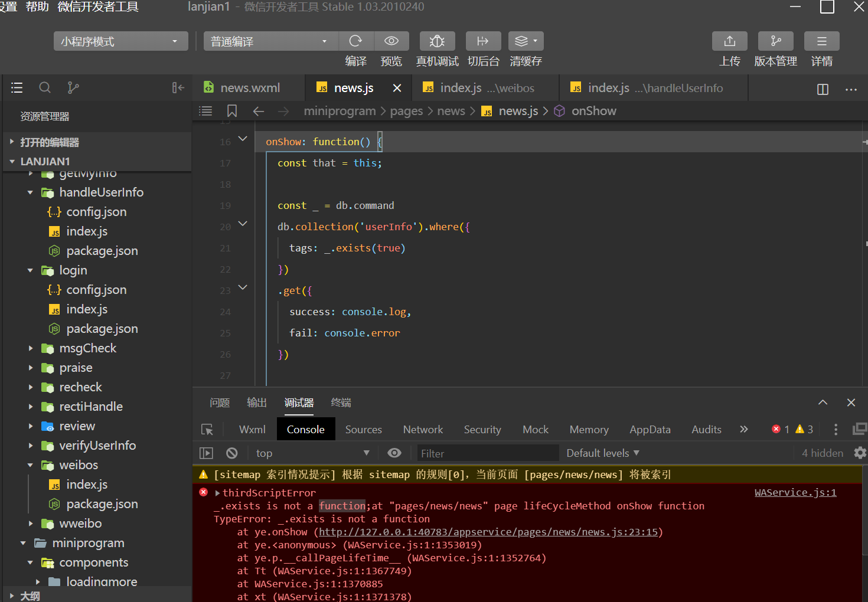Click the onShow breadcrumb symbol
868x602 pixels.
pos(593,111)
